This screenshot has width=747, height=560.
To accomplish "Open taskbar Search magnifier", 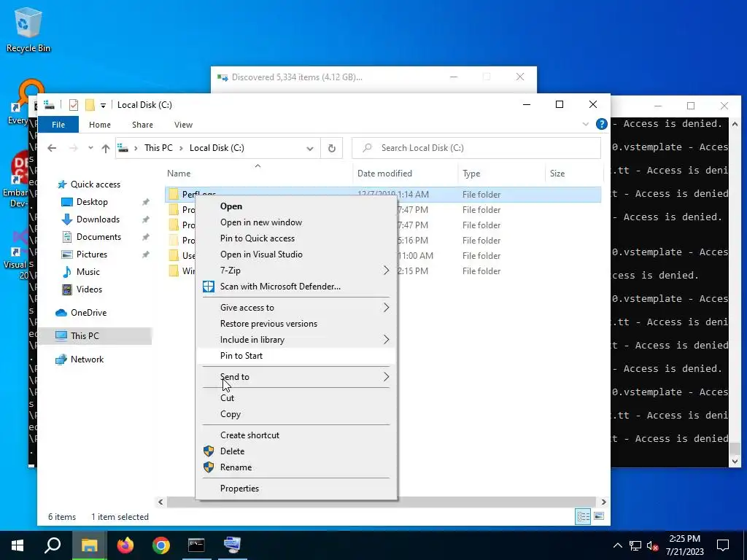I will pyautogui.click(x=53, y=545).
